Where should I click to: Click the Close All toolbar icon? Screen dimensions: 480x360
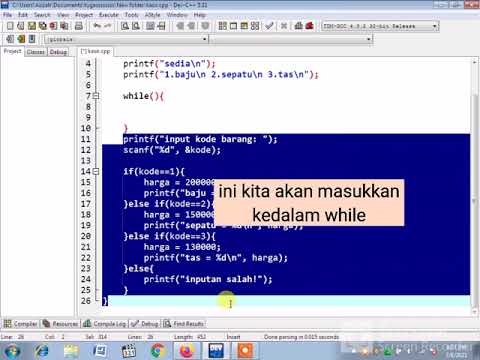[64, 26]
